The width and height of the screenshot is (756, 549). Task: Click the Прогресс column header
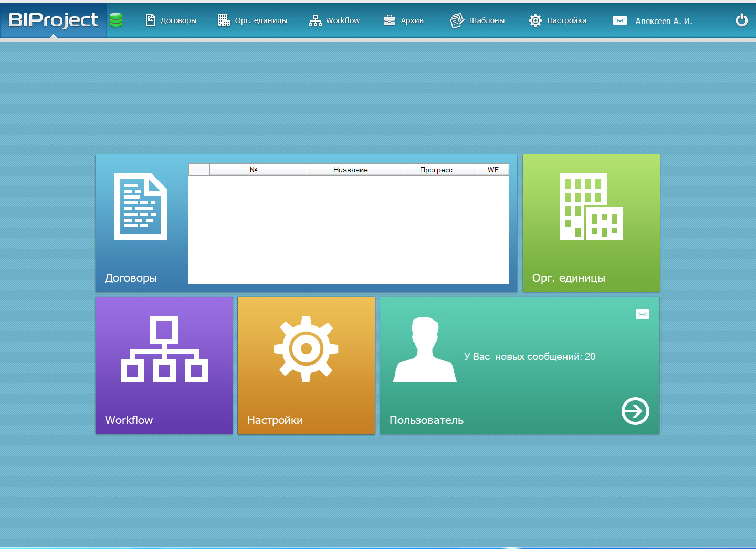tap(436, 170)
